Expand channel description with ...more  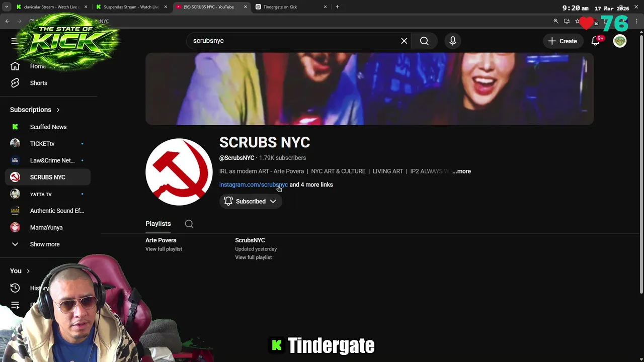pyautogui.click(x=461, y=171)
